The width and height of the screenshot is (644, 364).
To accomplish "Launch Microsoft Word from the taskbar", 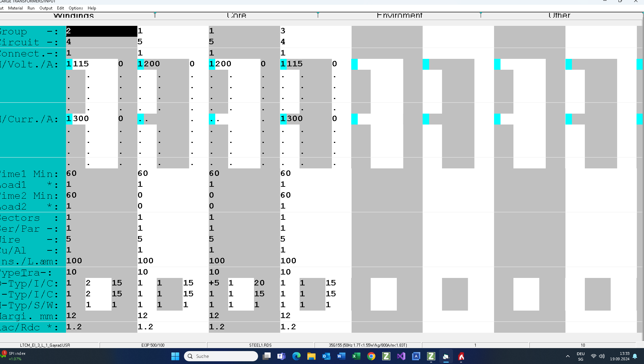I will pyautogui.click(x=341, y=356).
